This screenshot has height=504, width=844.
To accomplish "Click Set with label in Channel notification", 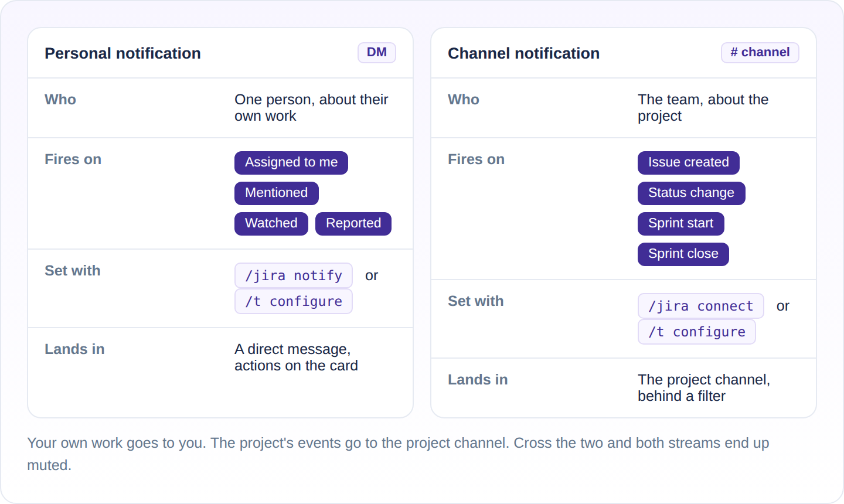I will click(x=476, y=301).
